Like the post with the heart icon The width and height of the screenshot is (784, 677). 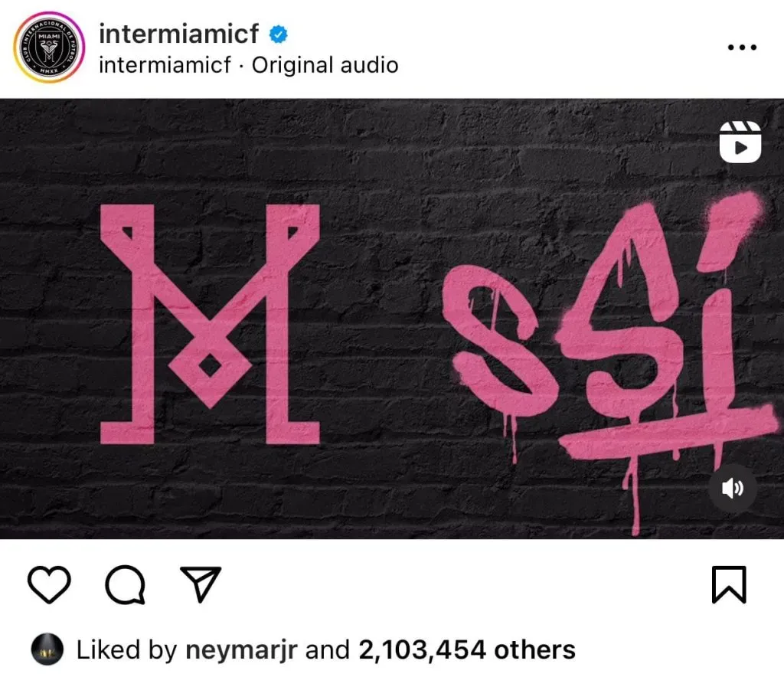click(48, 586)
